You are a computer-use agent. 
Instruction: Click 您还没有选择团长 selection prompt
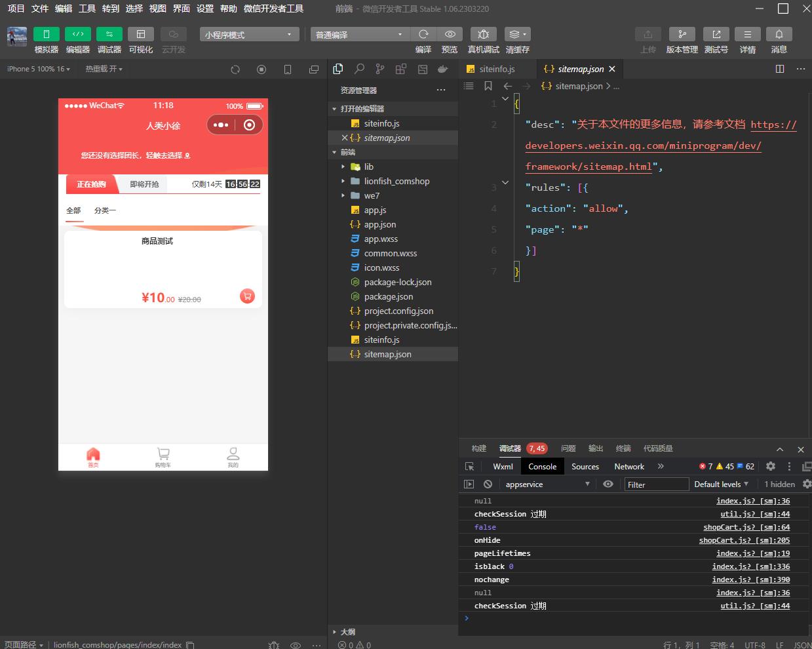point(136,155)
